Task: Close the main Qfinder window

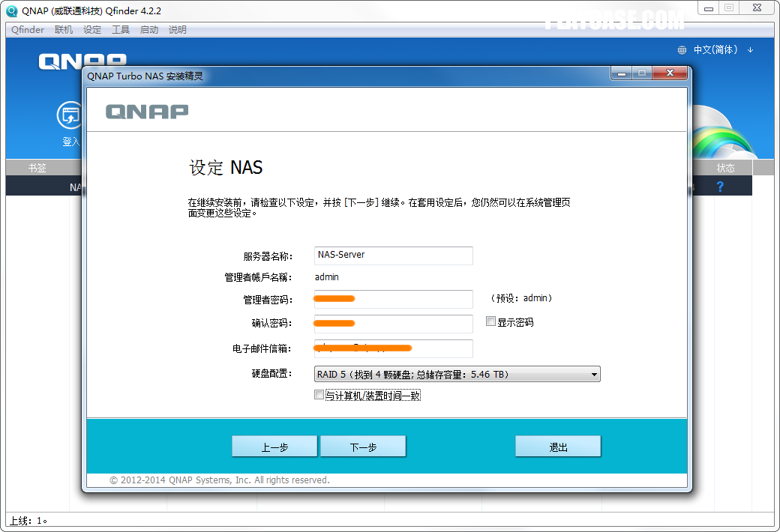Action: [757, 7]
